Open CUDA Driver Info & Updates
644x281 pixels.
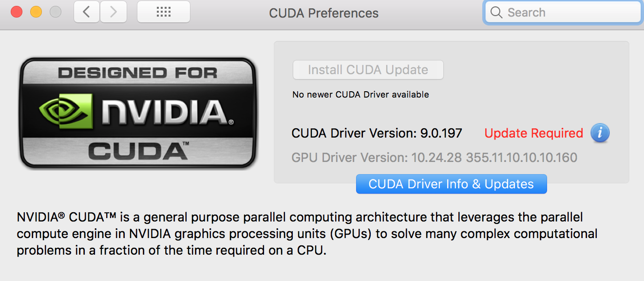[x=451, y=184]
